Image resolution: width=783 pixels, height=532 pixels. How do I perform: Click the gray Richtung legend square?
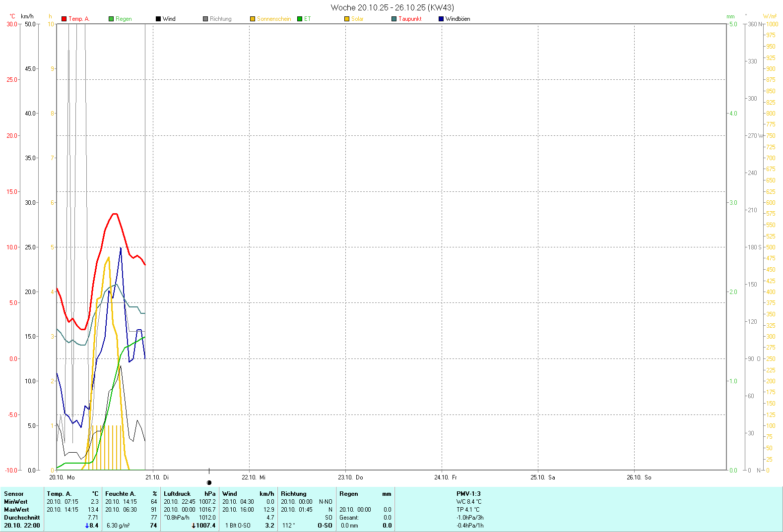pos(205,19)
